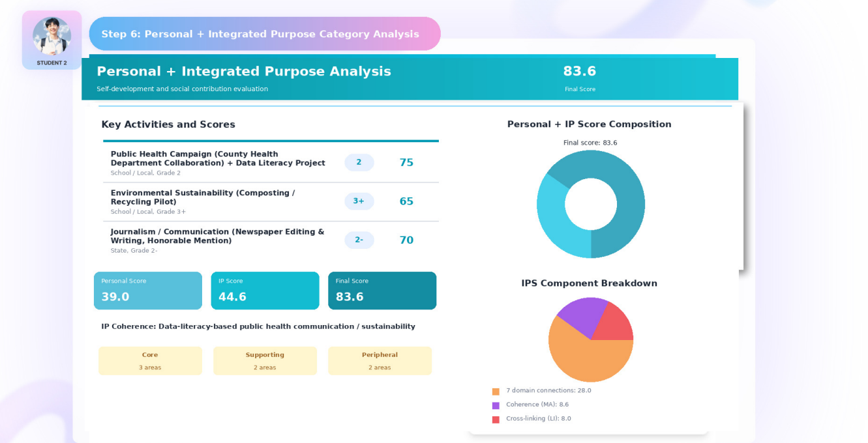Image resolution: width=868 pixels, height=443 pixels.
Task: Select the grade 2 badge for Public Health Campaign
Action: (x=359, y=163)
